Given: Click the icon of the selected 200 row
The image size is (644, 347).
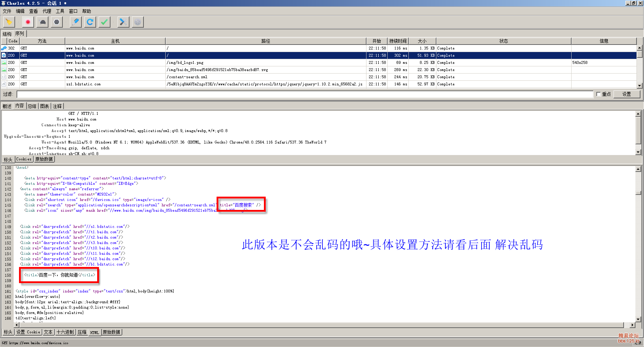Looking at the screenshot, I should 4,55.
